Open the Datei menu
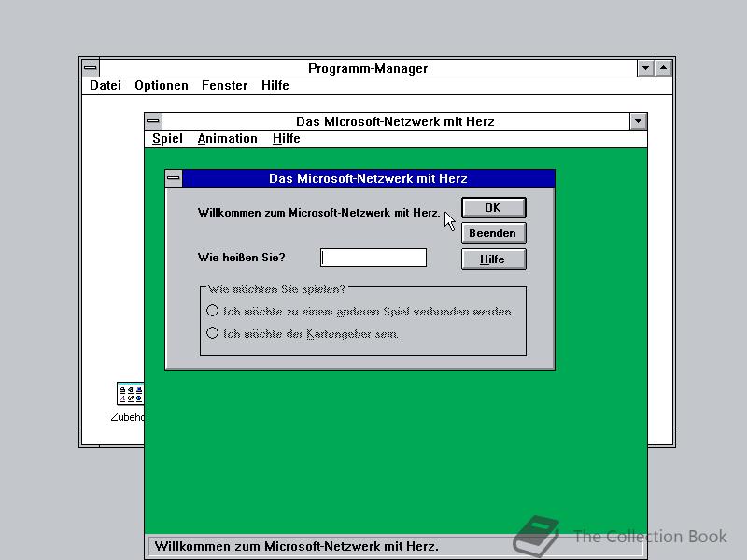Screen dimensions: 747x560 coord(106,85)
